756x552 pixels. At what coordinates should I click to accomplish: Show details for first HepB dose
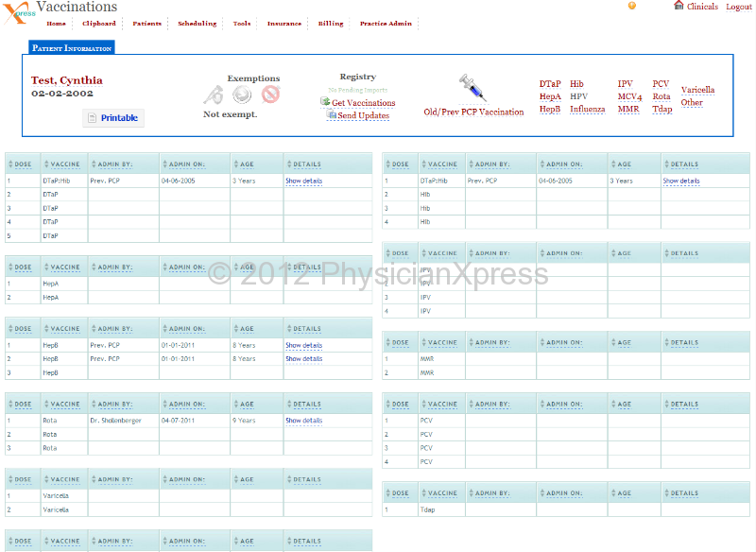click(x=303, y=345)
